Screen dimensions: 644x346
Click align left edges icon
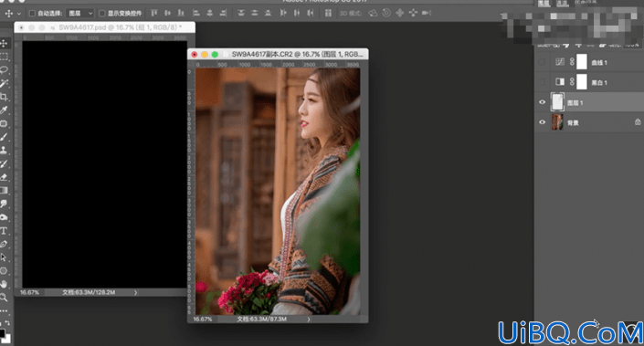tap(196, 13)
